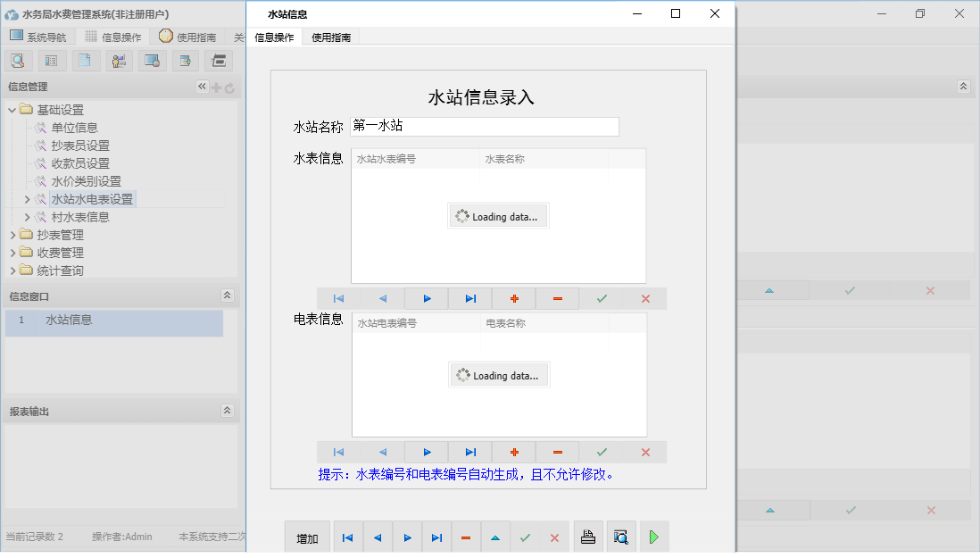This screenshot has width=980, height=558.
Task: Open the print tool at the bottom toolbar
Action: (589, 536)
